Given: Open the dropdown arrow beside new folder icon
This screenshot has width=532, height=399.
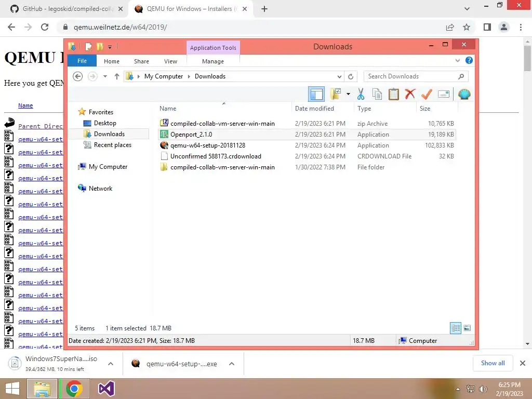Looking at the screenshot, I should coord(348,94).
